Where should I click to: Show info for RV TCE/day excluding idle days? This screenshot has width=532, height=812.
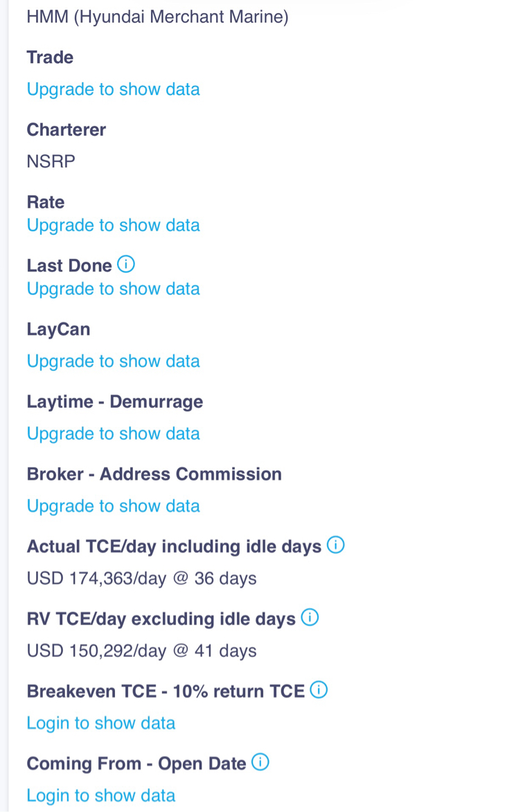tap(310, 617)
